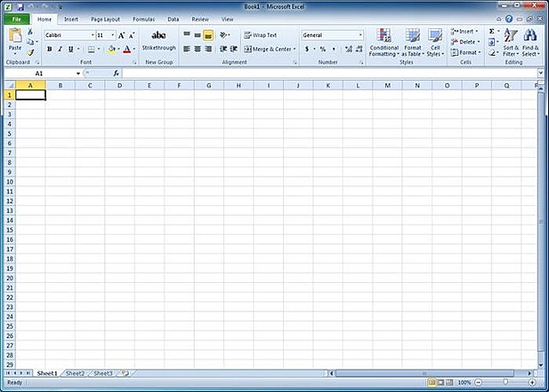549x392 pixels.
Task: Click the Decrease Font Size icon
Action: point(131,35)
